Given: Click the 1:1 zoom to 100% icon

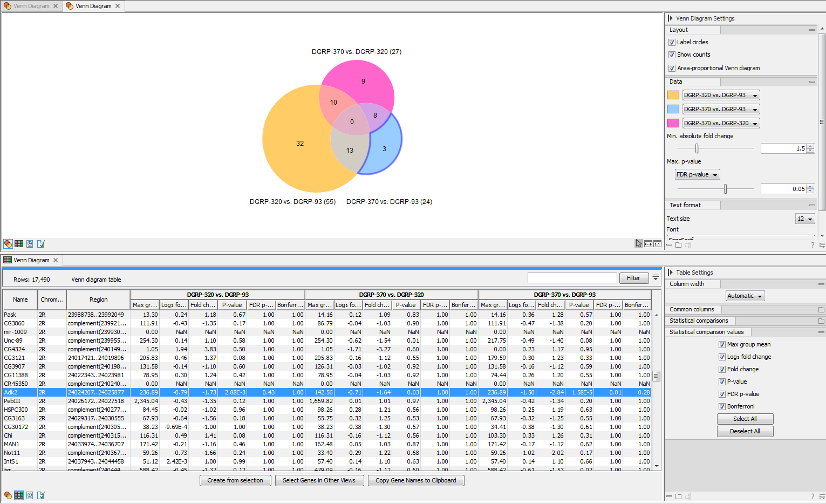Looking at the screenshot, I should point(657,244).
